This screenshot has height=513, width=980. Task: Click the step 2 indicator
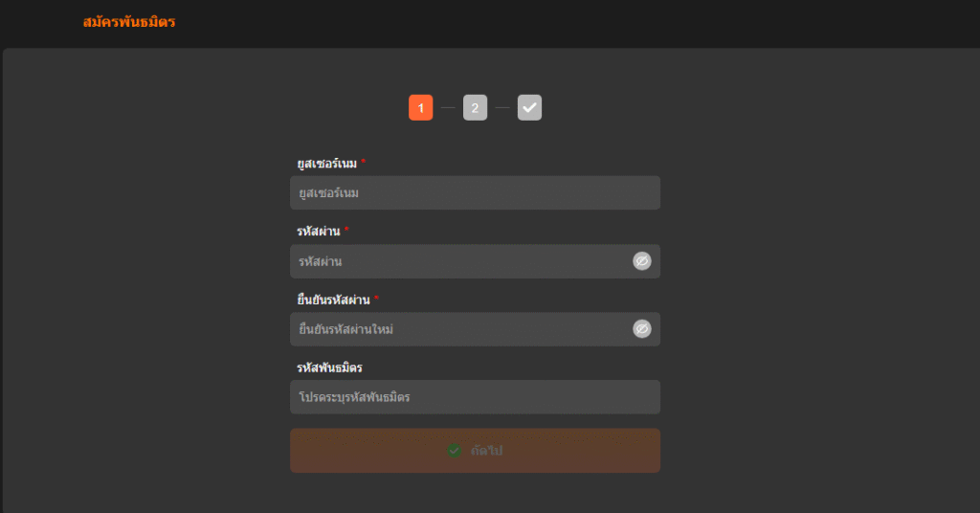(x=475, y=108)
